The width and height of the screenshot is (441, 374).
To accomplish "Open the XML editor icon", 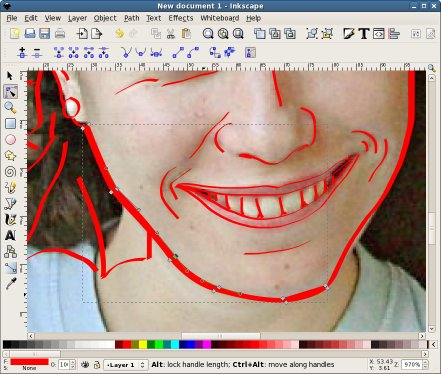I will pyautogui.click(x=379, y=34).
